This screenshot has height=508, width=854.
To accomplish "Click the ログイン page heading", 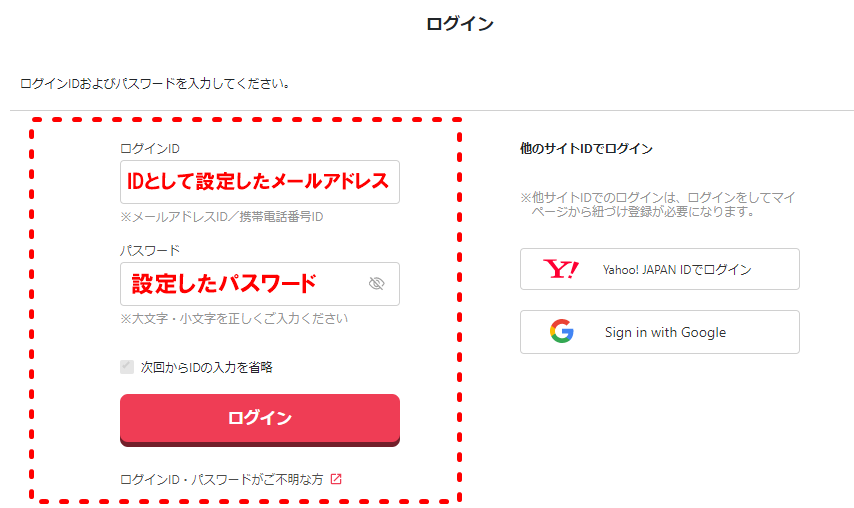I will point(460,24).
